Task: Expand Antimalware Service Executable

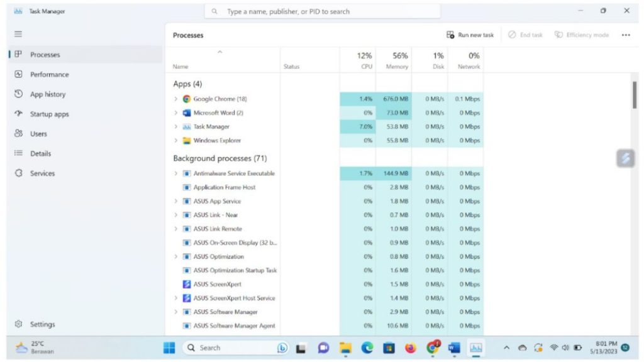Action: click(x=176, y=173)
